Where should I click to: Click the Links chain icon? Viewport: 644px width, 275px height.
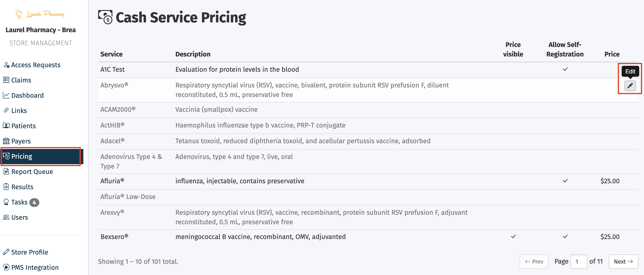tap(6, 110)
